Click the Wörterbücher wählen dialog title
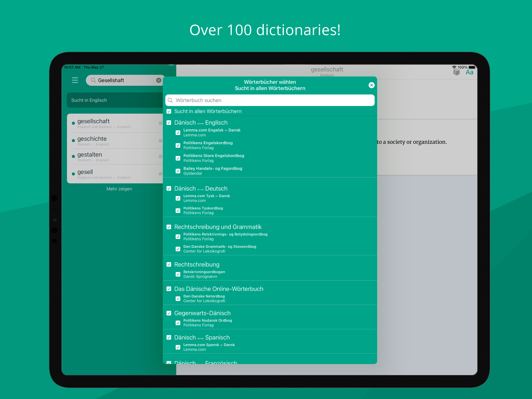 tap(270, 82)
